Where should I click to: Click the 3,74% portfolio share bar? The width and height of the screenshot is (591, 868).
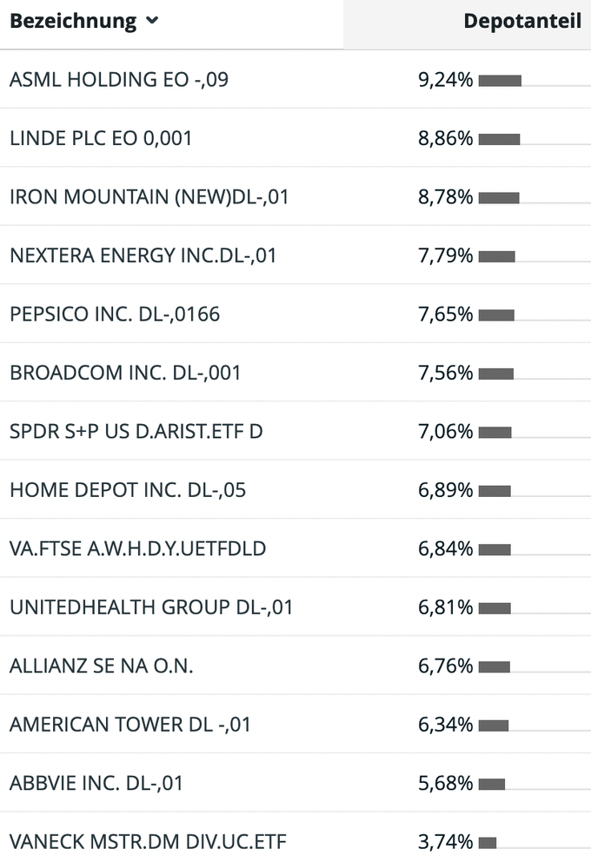click(x=488, y=843)
